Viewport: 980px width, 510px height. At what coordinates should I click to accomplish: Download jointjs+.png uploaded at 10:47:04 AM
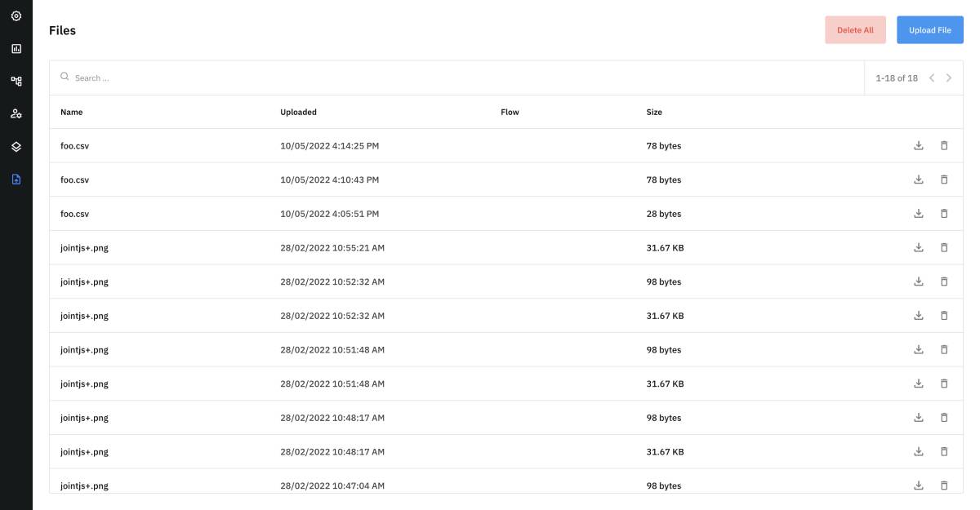[x=919, y=486]
